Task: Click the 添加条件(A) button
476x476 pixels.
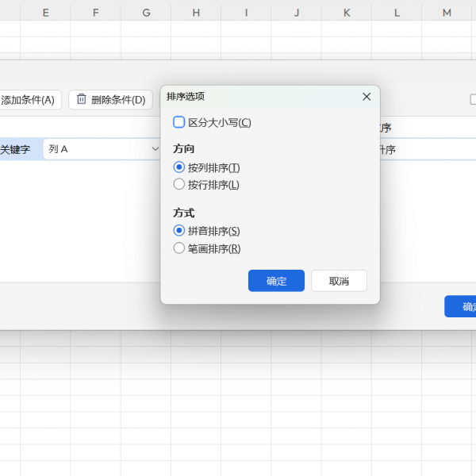Action: pyautogui.click(x=29, y=100)
